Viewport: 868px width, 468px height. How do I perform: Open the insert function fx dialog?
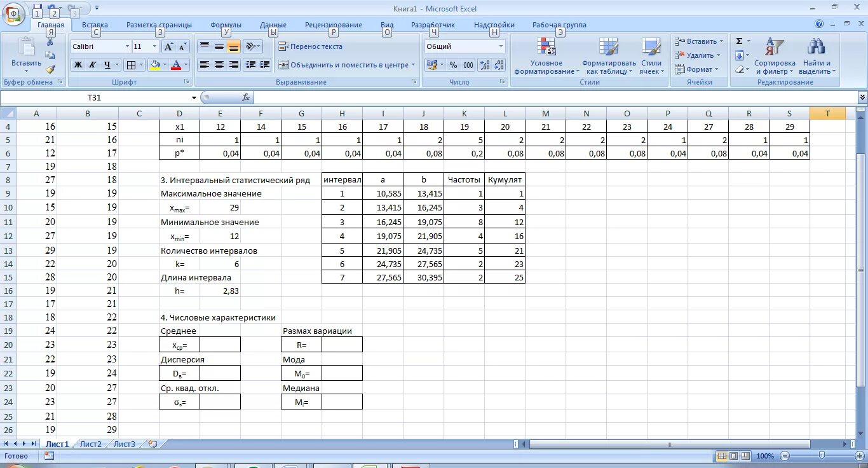246,97
